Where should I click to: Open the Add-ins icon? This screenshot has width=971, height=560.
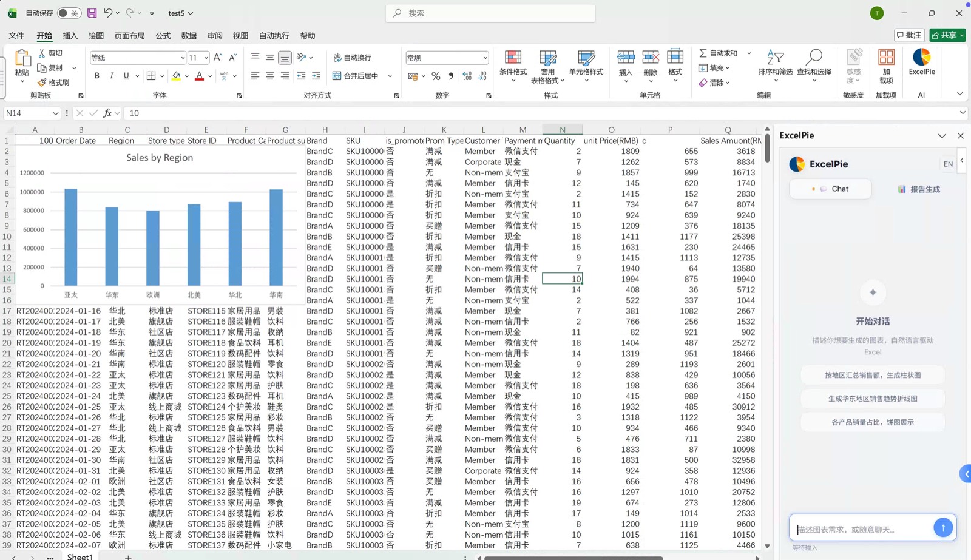886,58
